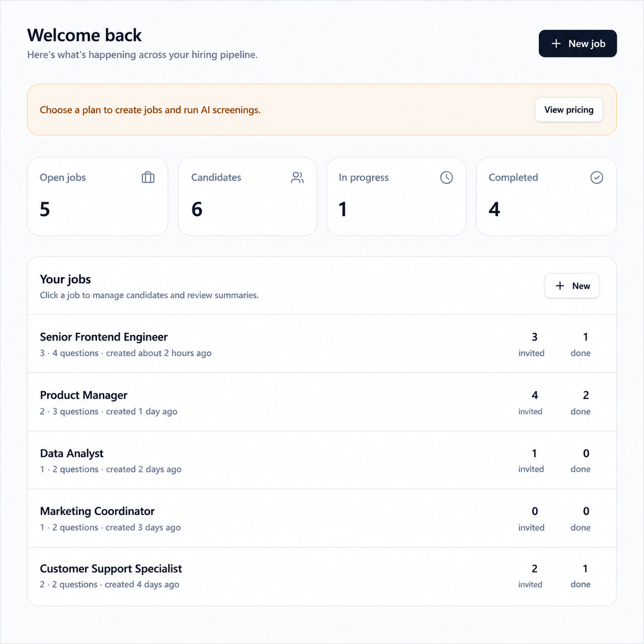Open View pricing
The image size is (644, 644).
(x=569, y=110)
